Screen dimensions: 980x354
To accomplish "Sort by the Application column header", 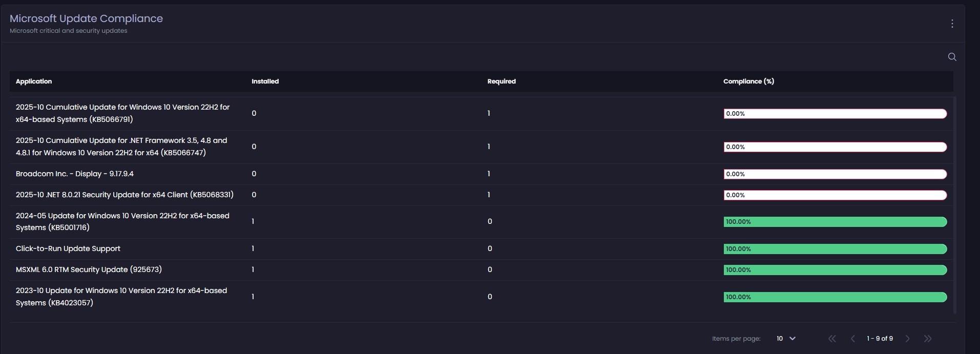I will pyautogui.click(x=34, y=81).
